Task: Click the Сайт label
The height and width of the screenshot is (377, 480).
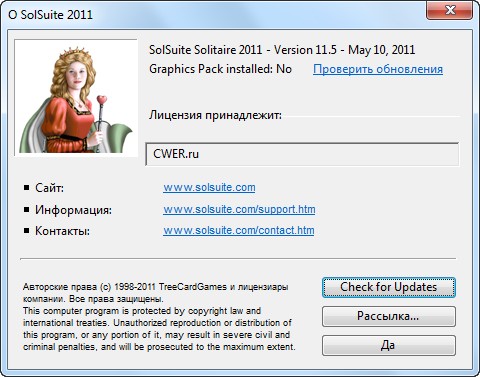Action: point(49,188)
